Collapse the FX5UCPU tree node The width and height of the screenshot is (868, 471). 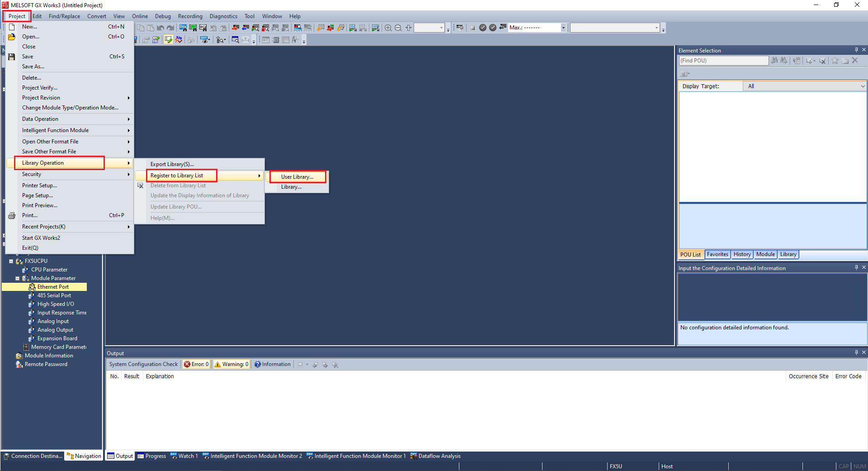(11, 261)
